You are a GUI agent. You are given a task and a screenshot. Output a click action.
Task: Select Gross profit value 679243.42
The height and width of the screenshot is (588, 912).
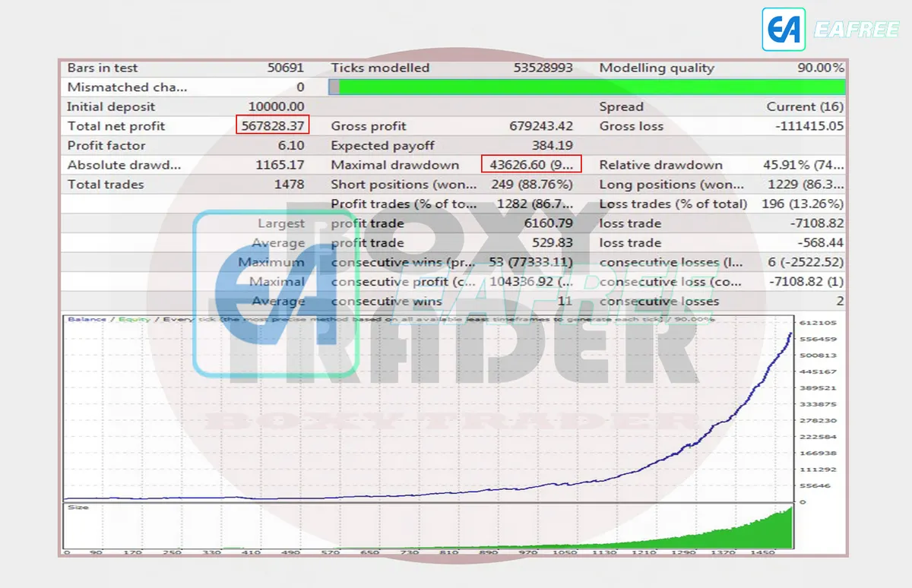pos(540,126)
